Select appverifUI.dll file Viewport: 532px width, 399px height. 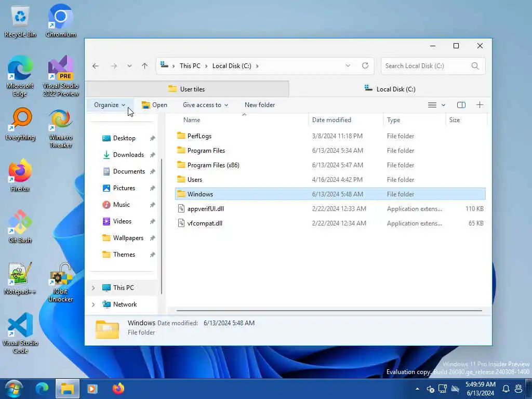click(x=206, y=209)
